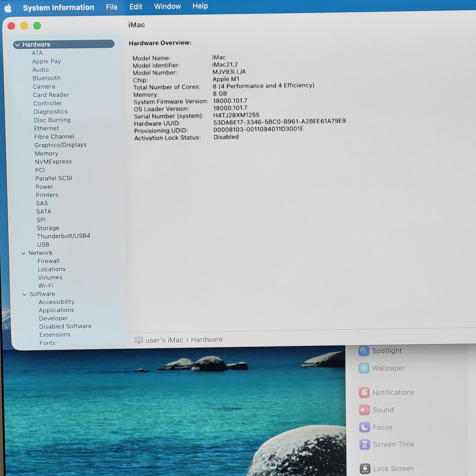This screenshot has width=476, height=476.
Task: Collapse the Network section chevron
Action: click(x=23, y=253)
